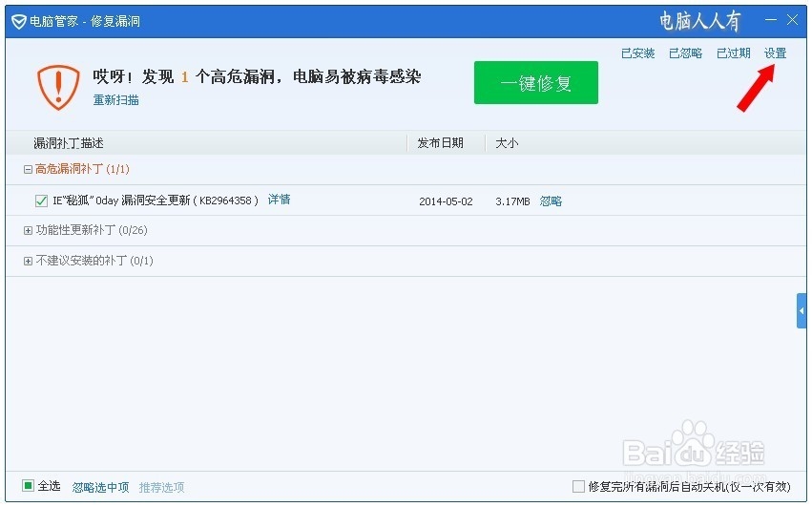Click the green 一键修复 button
812x507 pixels.
536,83
